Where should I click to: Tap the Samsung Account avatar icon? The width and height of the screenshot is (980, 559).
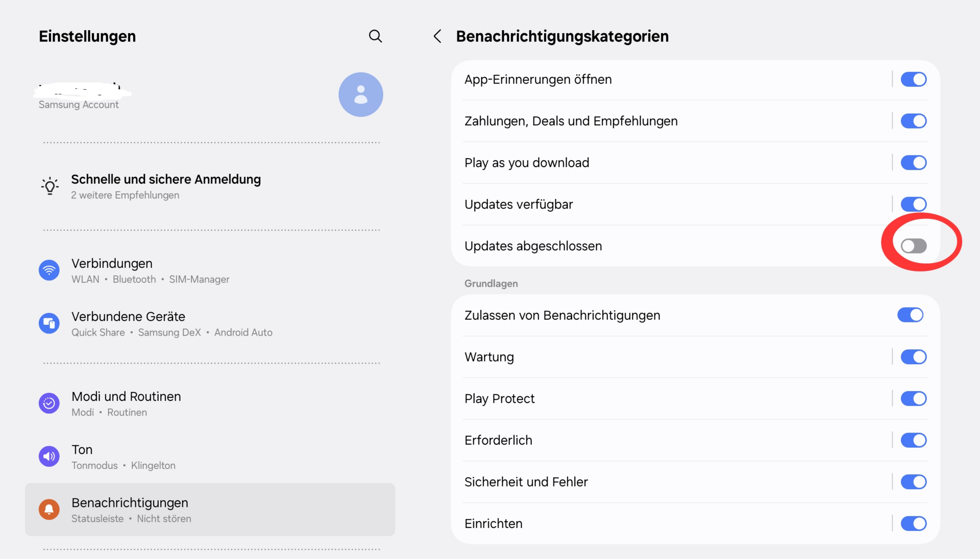pyautogui.click(x=361, y=94)
